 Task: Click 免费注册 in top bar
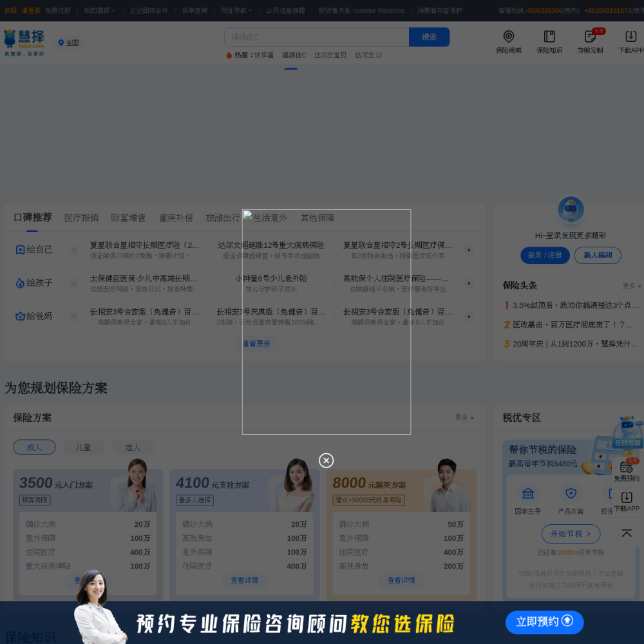(57, 11)
